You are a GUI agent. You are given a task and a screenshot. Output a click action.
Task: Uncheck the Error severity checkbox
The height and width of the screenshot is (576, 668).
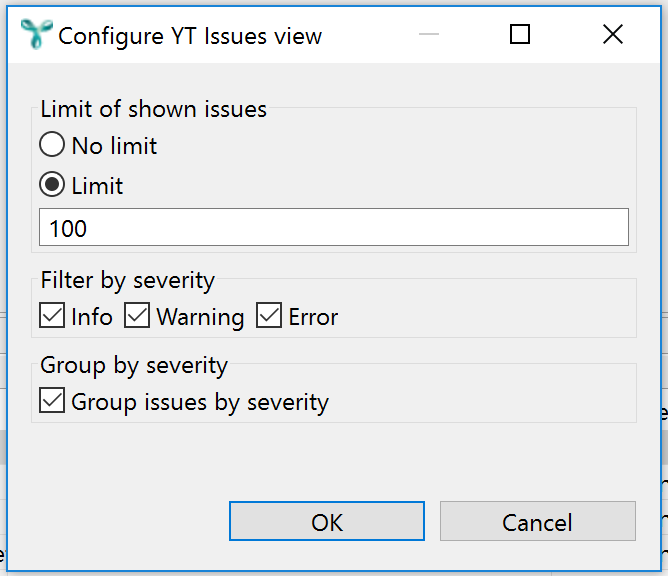click(269, 315)
